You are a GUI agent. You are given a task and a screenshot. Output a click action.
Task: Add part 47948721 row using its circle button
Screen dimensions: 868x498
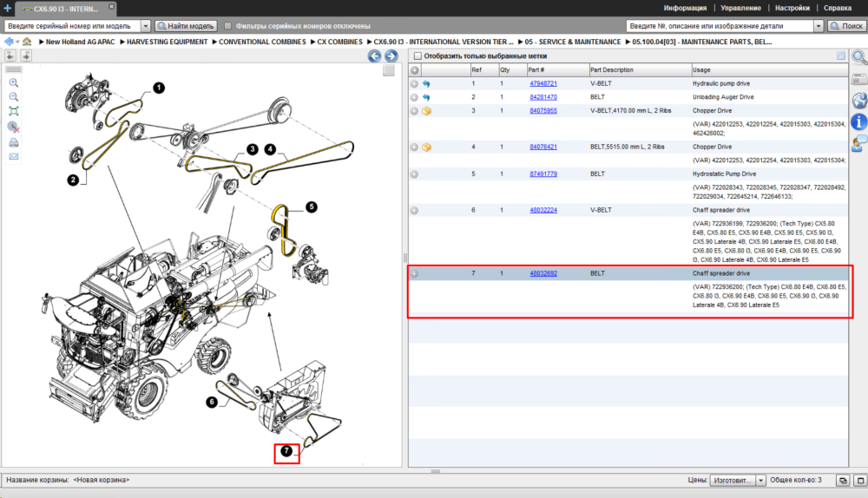(x=414, y=84)
